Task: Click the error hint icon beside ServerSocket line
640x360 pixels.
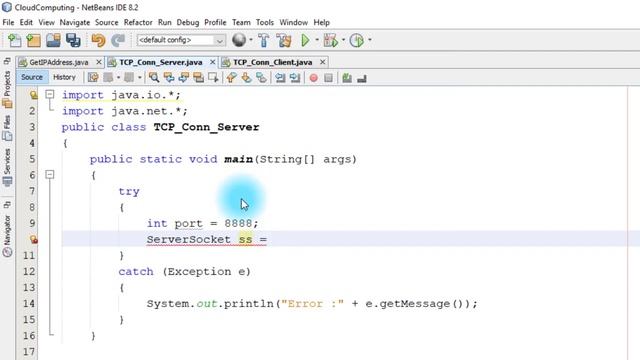Action: (x=33, y=239)
